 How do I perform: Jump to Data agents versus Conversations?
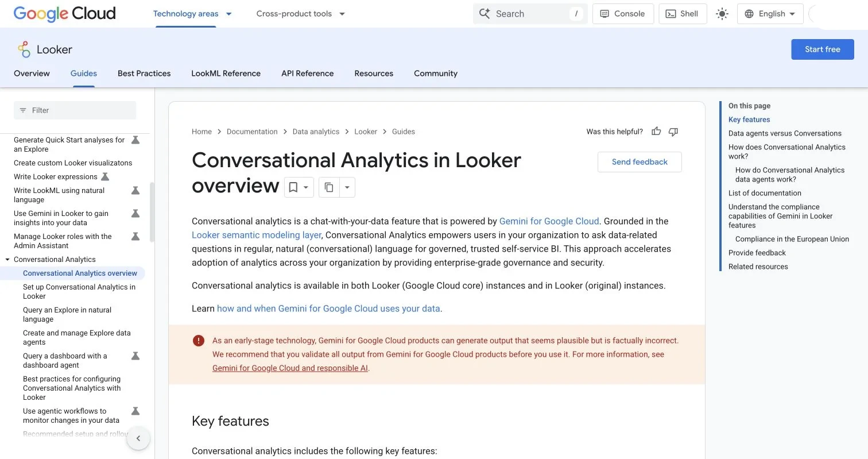(785, 133)
